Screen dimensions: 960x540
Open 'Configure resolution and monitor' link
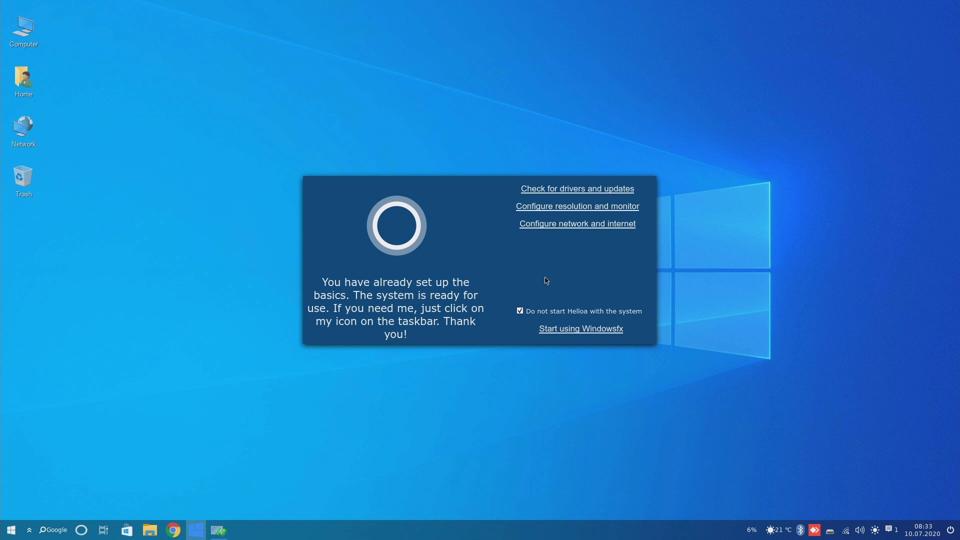tap(577, 206)
